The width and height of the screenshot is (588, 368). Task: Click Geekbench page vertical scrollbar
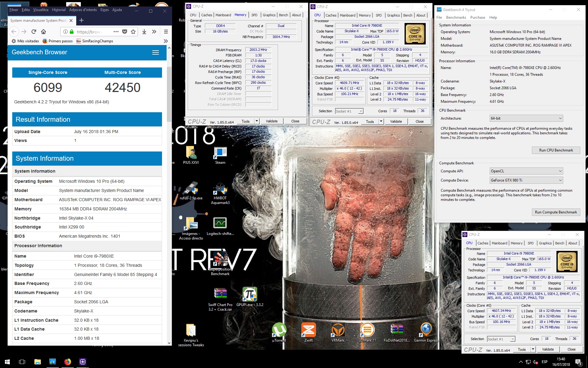169,94
